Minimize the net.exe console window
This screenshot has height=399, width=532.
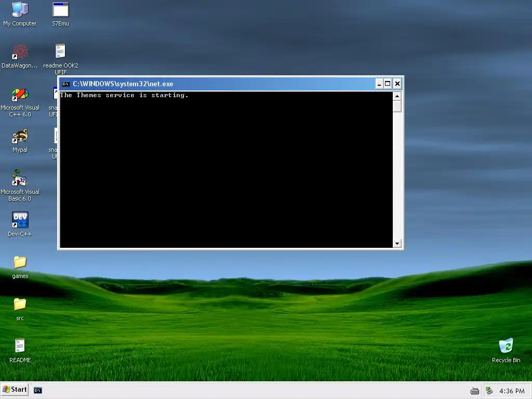point(379,84)
